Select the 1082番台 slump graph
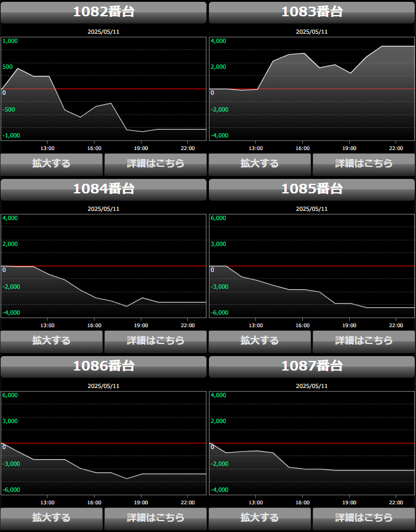The height and width of the screenshot is (532, 416). coord(104,89)
